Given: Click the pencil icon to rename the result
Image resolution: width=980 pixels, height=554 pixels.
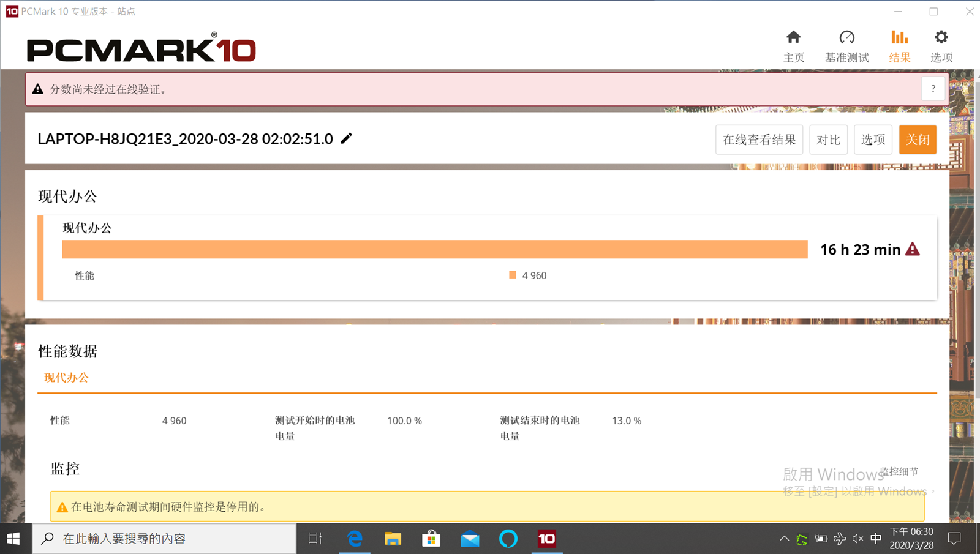Looking at the screenshot, I should (x=346, y=139).
